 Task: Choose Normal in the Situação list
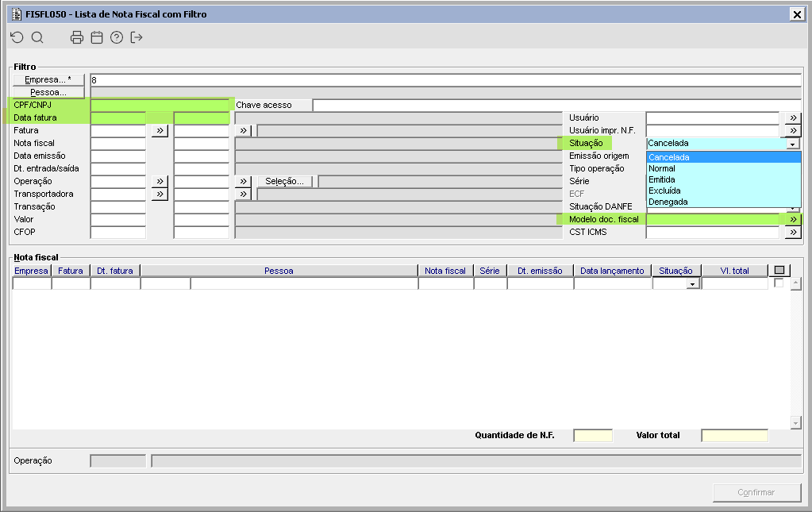pos(723,168)
